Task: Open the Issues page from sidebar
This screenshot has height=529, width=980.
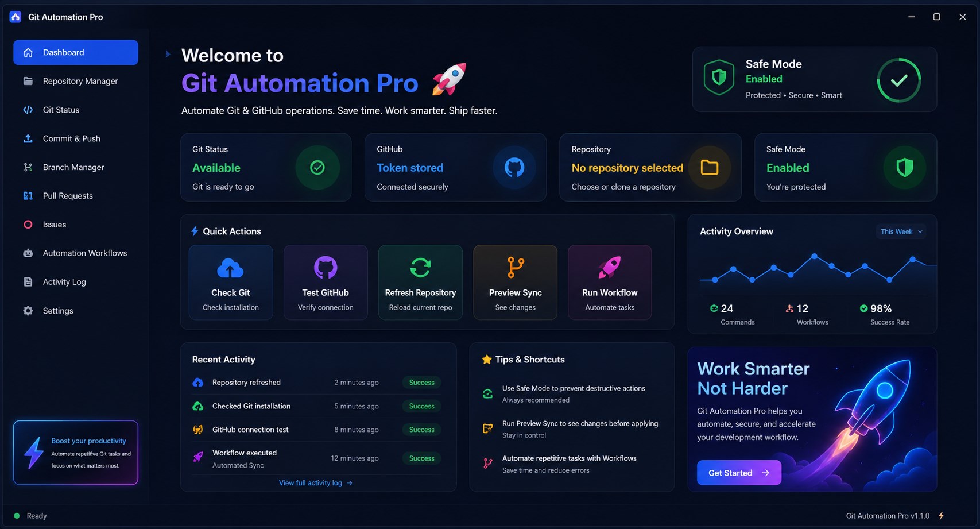Action: coord(76,225)
